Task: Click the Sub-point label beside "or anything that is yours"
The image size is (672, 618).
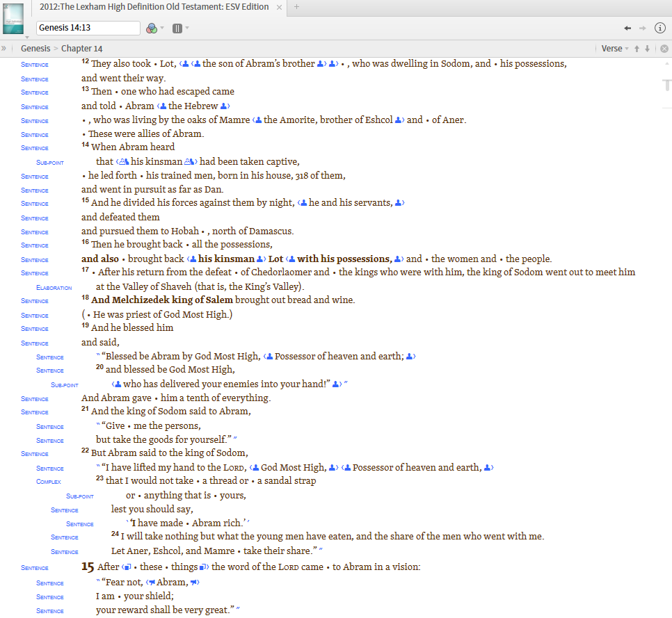Action: click(x=80, y=496)
